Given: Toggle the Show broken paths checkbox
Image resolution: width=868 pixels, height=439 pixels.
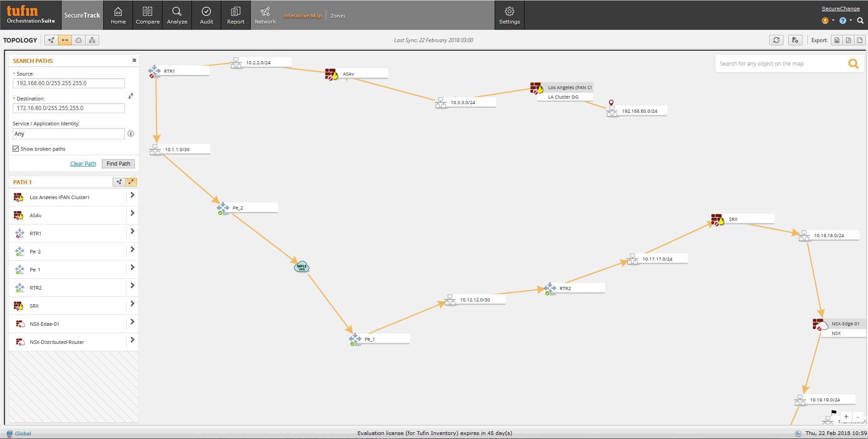Looking at the screenshot, I should coord(15,148).
